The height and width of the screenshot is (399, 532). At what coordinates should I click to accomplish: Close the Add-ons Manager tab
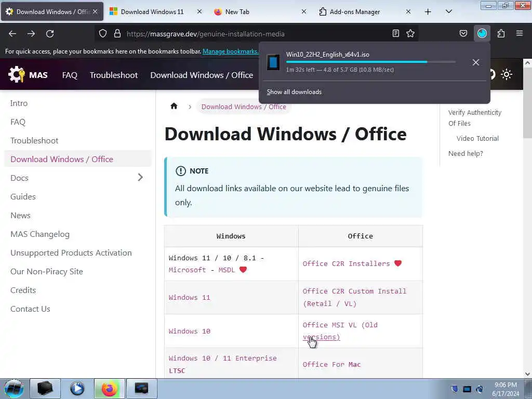coord(408,11)
